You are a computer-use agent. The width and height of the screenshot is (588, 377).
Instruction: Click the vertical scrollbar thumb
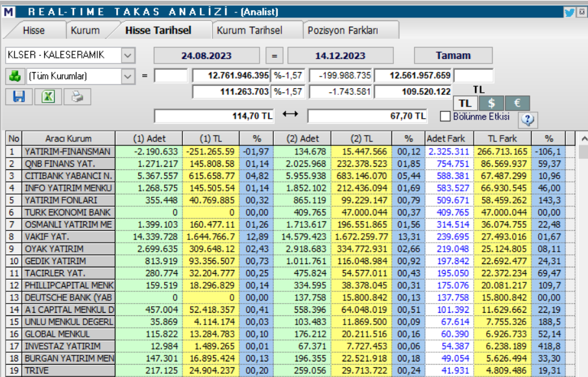[583, 152]
